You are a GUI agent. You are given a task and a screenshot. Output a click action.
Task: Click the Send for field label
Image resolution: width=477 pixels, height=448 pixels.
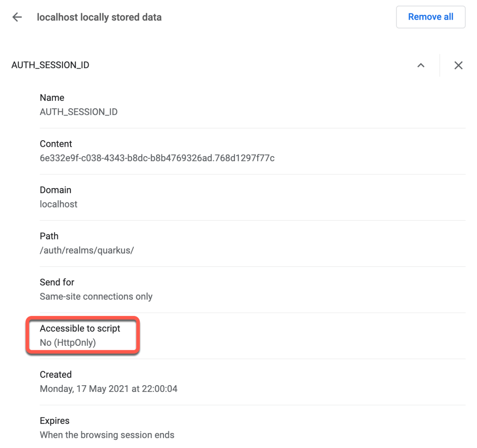tap(57, 282)
